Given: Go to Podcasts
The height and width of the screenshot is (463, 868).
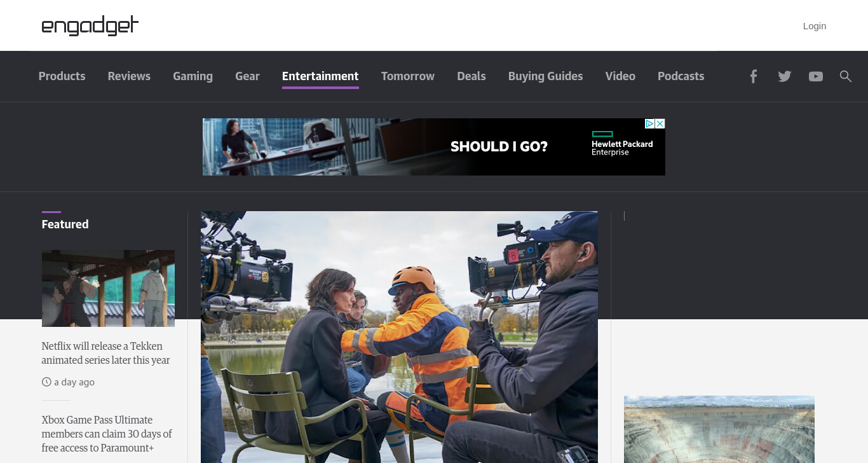Looking at the screenshot, I should click(x=681, y=76).
